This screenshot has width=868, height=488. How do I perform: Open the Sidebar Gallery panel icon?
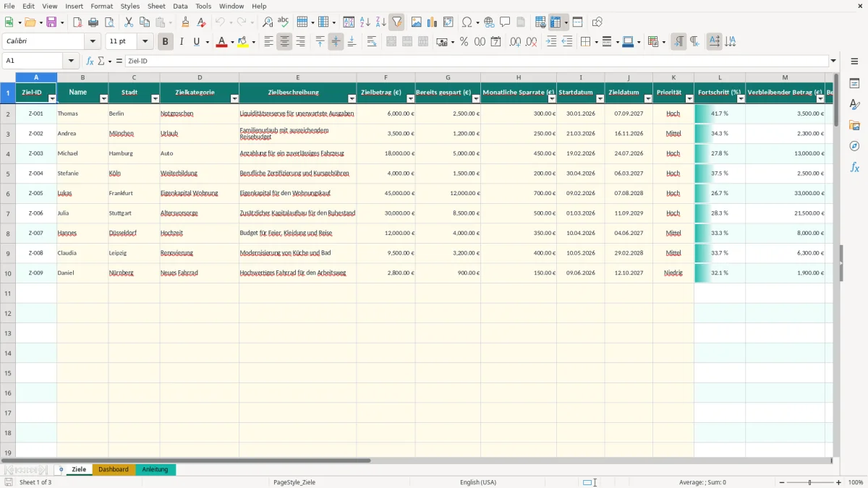(854, 125)
